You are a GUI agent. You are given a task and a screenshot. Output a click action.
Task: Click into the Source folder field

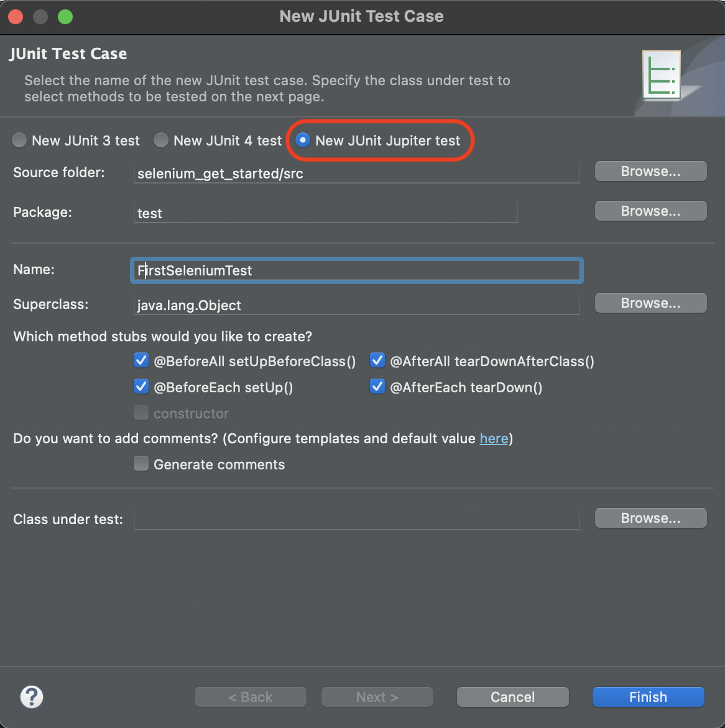pos(357,173)
